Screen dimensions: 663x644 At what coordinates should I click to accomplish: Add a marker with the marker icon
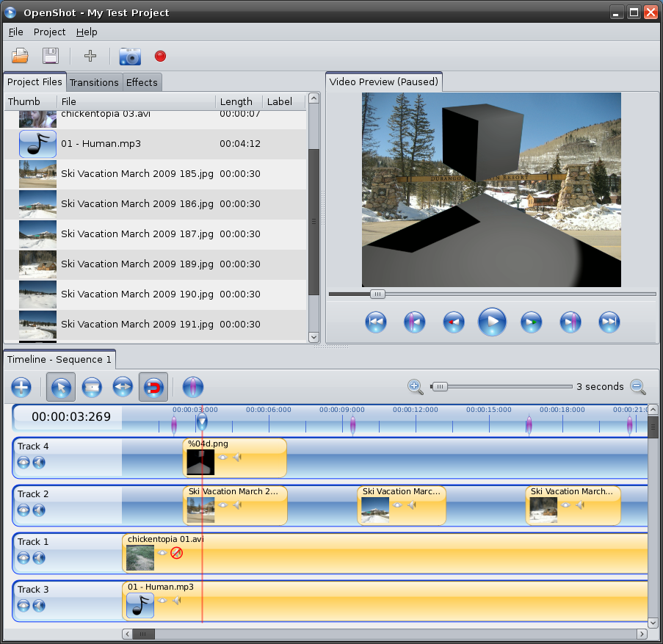tap(192, 386)
